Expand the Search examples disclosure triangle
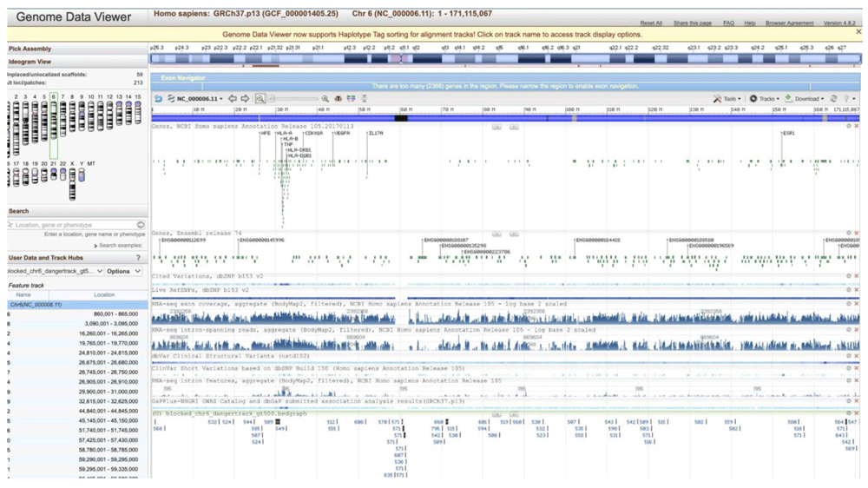The width and height of the screenshot is (868, 488). (95, 246)
